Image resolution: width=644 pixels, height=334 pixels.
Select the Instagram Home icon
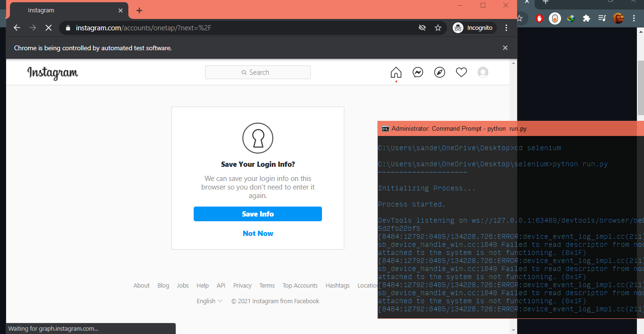(x=396, y=72)
